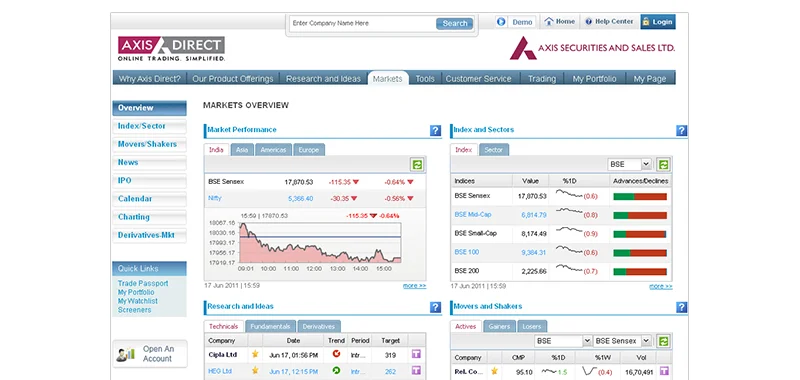Screen dimensions: 800x380
Task: Open the BSE exchange dropdown in Index and Sectors
Action: [630, 164]
